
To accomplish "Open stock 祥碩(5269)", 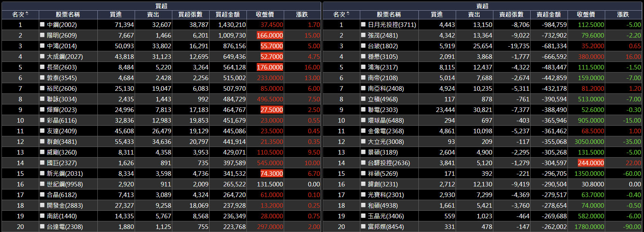I will pyautogui.click(x=383, y=174).
